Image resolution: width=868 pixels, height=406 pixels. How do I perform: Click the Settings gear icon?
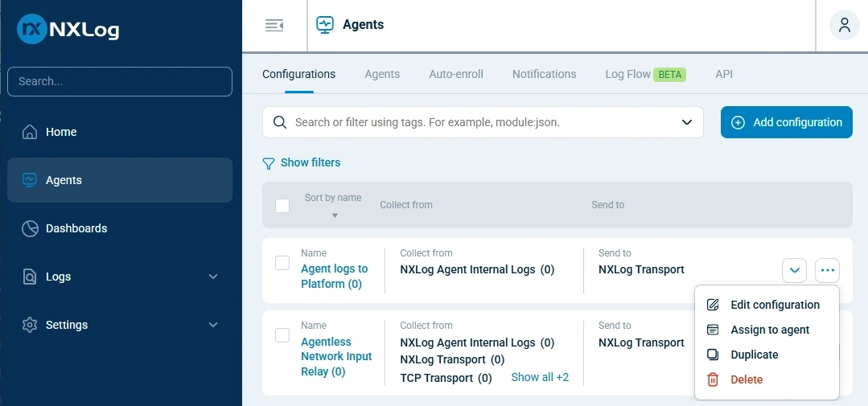(30, 325)
